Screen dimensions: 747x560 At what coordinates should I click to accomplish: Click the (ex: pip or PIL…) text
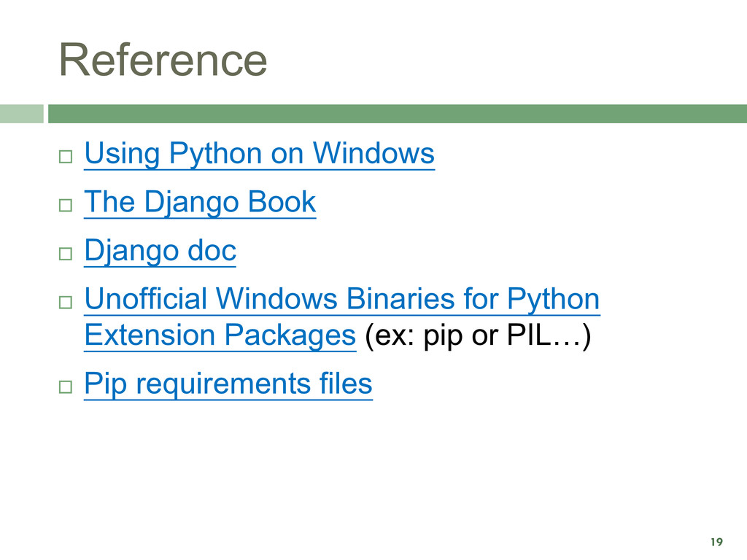pyautogui.click(x=478, y=335)
